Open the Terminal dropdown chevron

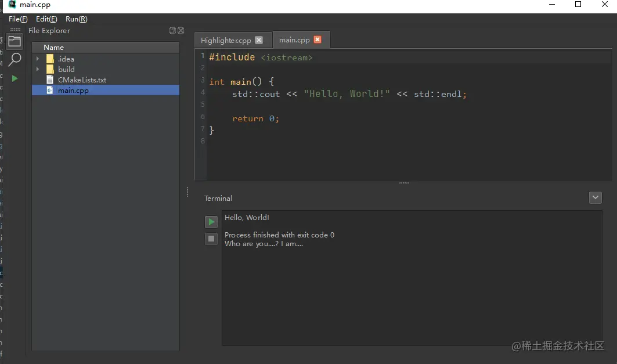[596, 197]
